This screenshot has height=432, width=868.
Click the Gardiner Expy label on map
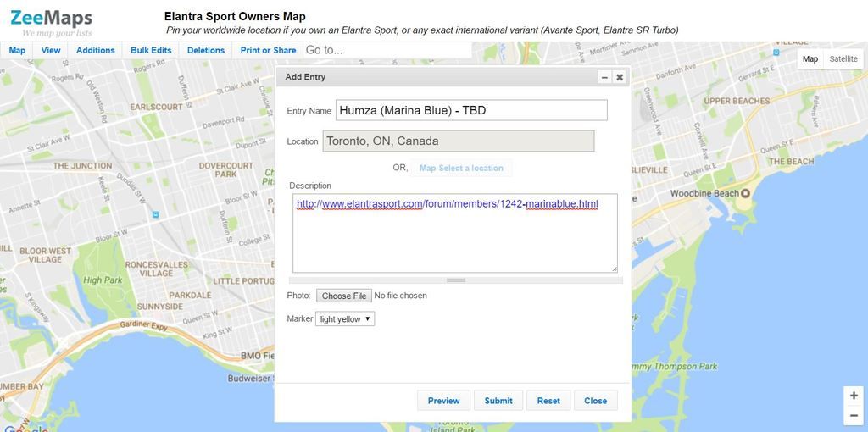pos(143,326)
